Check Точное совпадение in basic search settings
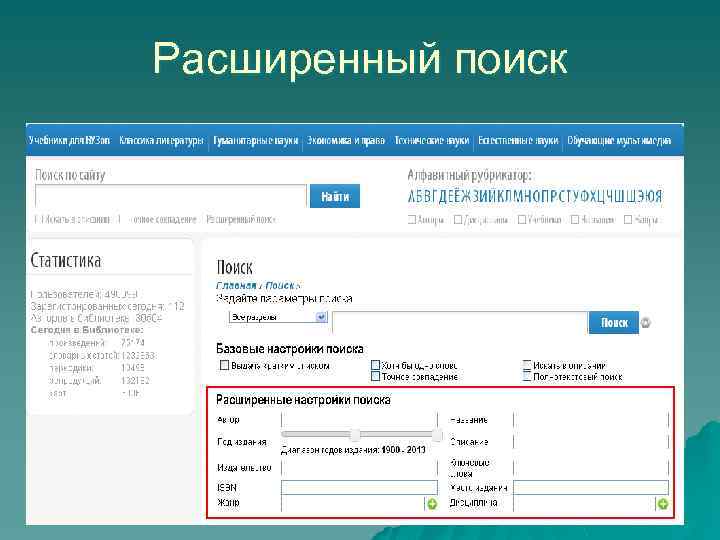The image size is (720, 540). click(x=375, y=377)
